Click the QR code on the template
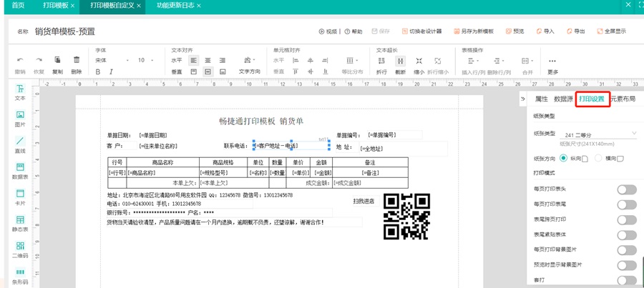Screen dimensions: 644x288 pyautogui.click(x=406, y=216)
